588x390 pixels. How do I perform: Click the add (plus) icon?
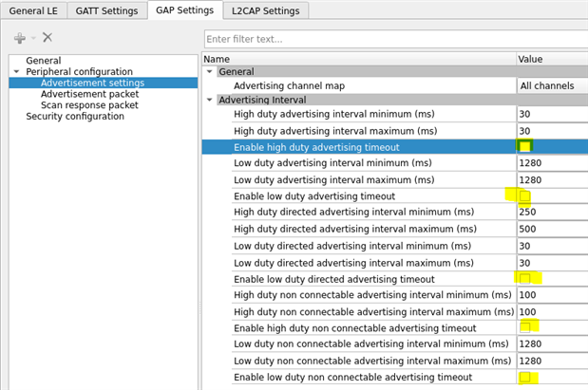(19, 38)
